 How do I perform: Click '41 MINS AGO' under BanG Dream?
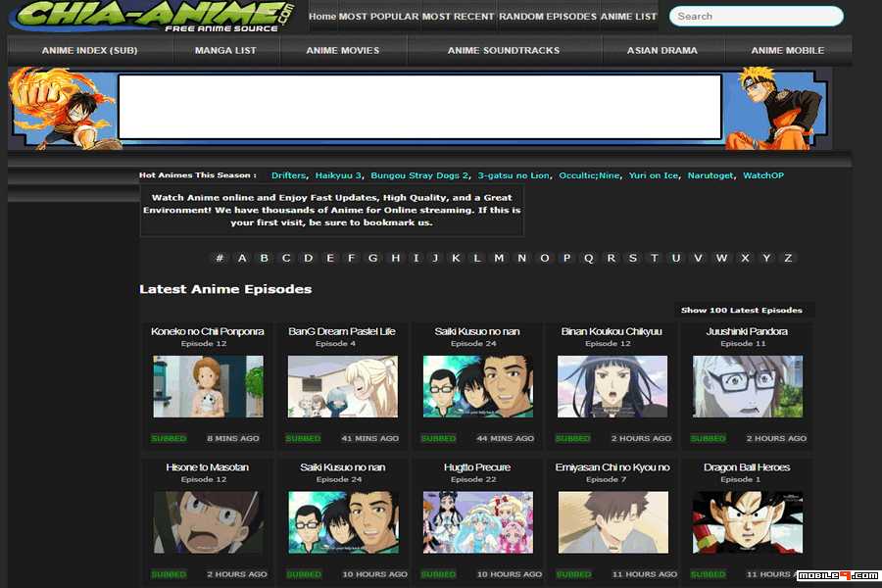[369, 438]
